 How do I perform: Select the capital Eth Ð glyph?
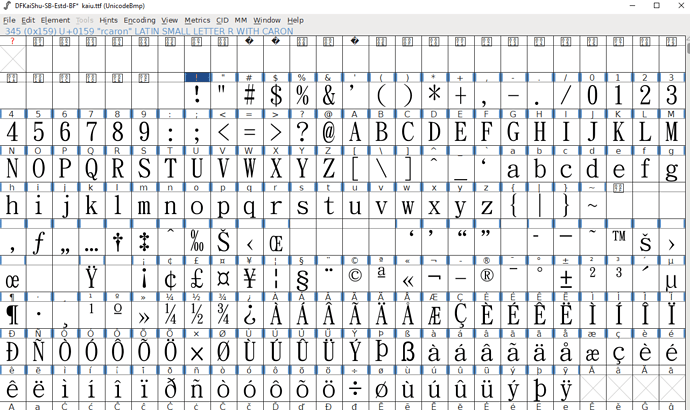pyautogui.click(x=12, y=352)
